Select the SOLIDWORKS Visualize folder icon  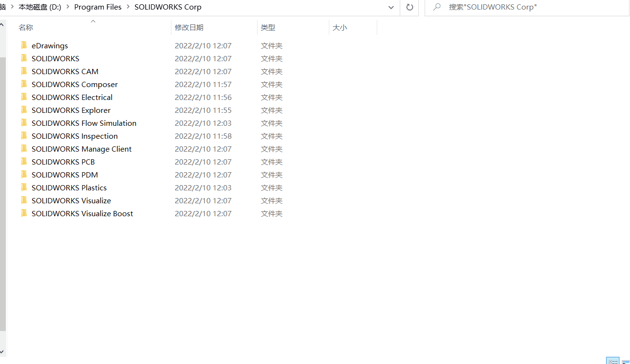24,200
